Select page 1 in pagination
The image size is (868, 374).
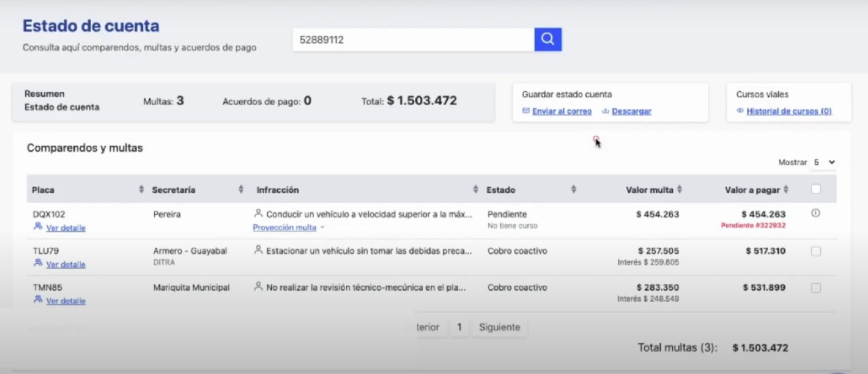click(x=459, y=327)
